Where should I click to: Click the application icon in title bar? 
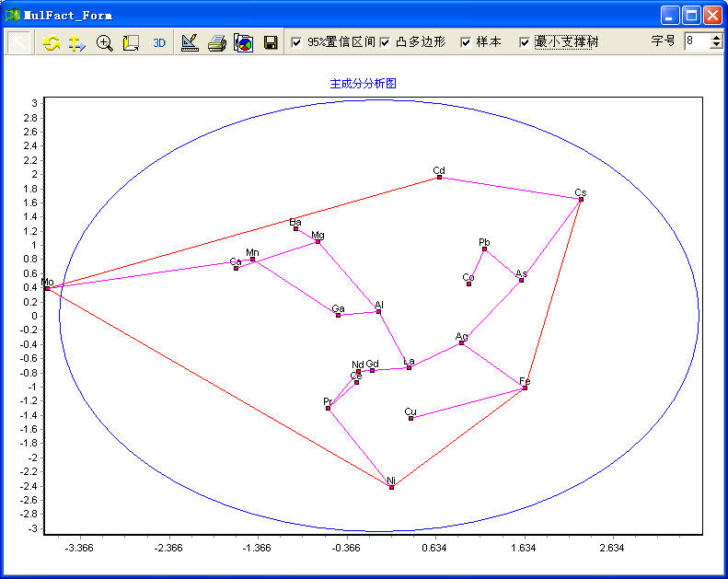tap(13, 15)
